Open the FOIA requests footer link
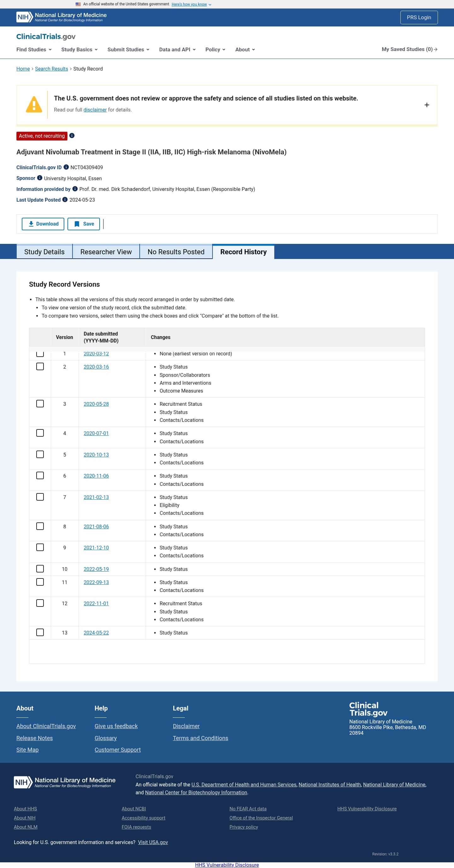Viewport: 454px width, 868px height. pyautogui.click(x=136, y=827)
